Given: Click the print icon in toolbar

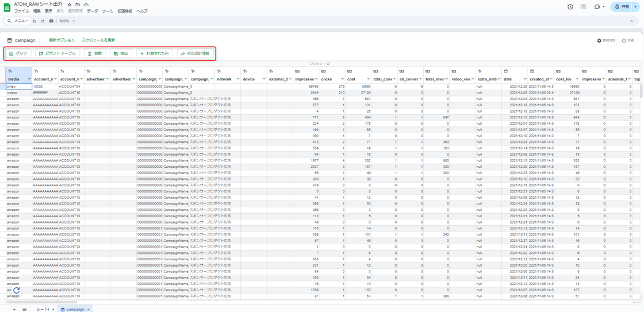Looking at the screenshot, I should tap(51, 21).
